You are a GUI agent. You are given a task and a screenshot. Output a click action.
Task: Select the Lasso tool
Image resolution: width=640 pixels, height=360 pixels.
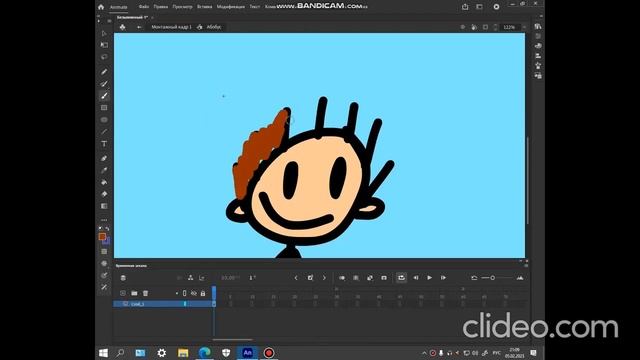104,57
